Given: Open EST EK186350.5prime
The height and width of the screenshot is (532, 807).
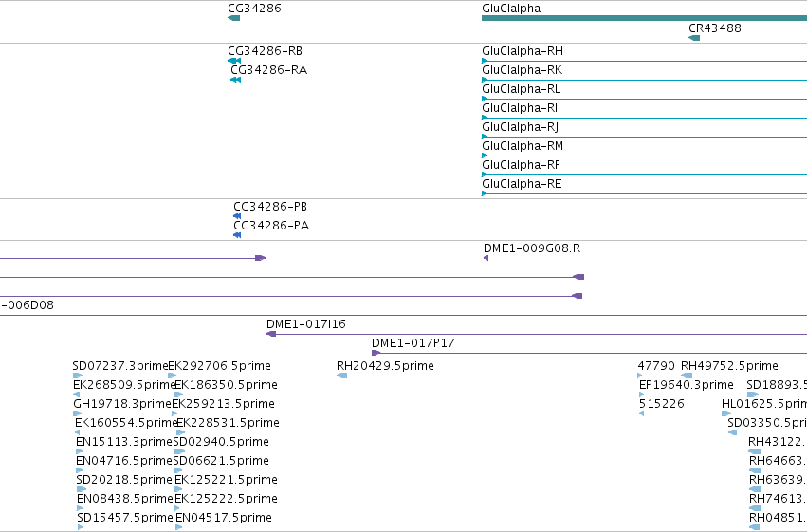Looking at the screenshot, I should pyautogui.click(x=226, y=385).
